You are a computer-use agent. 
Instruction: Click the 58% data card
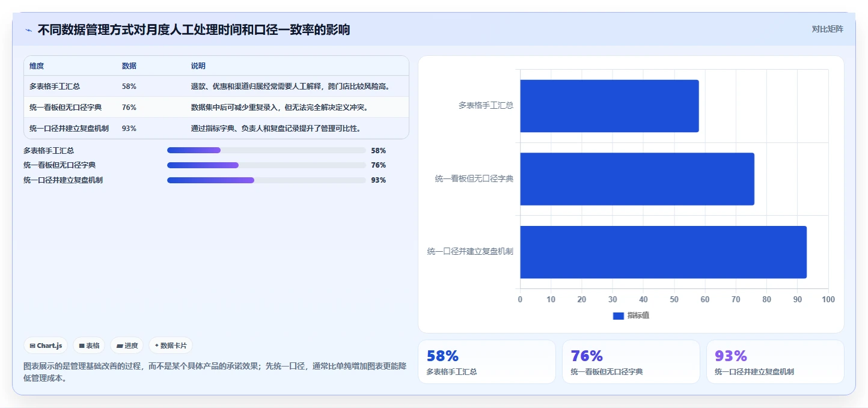click(487, 362)
